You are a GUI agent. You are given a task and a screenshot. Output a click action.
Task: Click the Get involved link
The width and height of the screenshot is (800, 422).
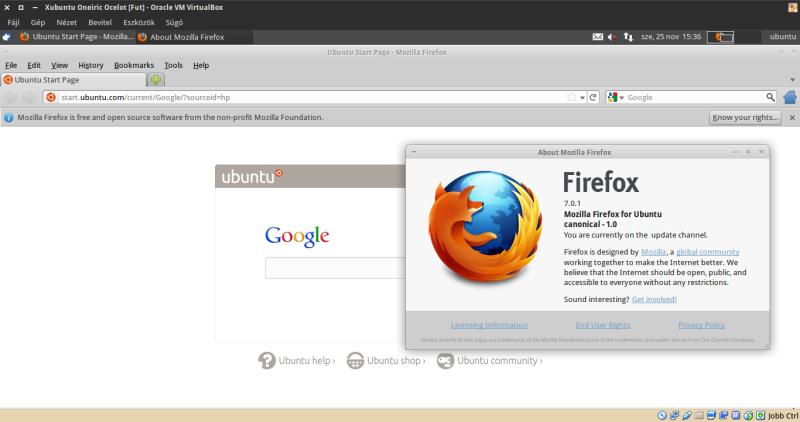(x=654, y=300)
